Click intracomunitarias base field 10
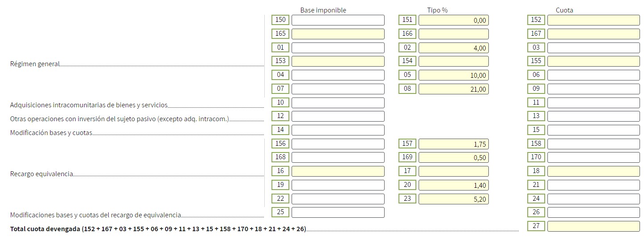 (x=338, y=103)
